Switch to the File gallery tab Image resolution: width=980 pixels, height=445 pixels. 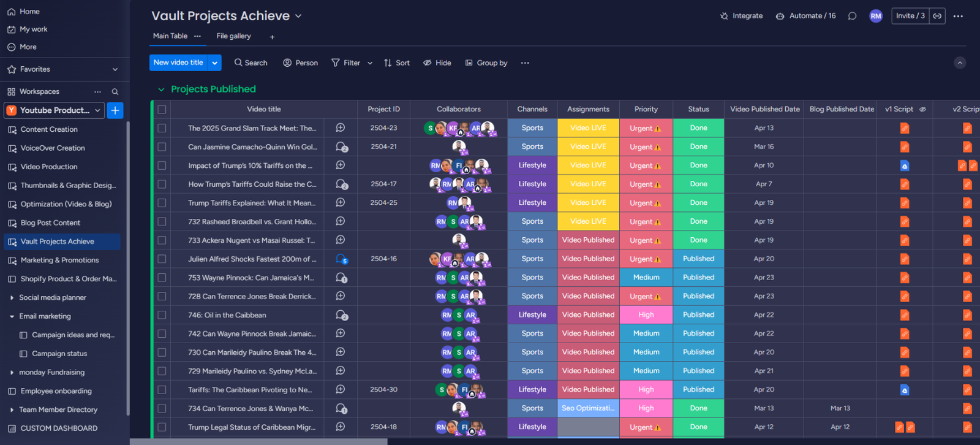click(233, 36)
